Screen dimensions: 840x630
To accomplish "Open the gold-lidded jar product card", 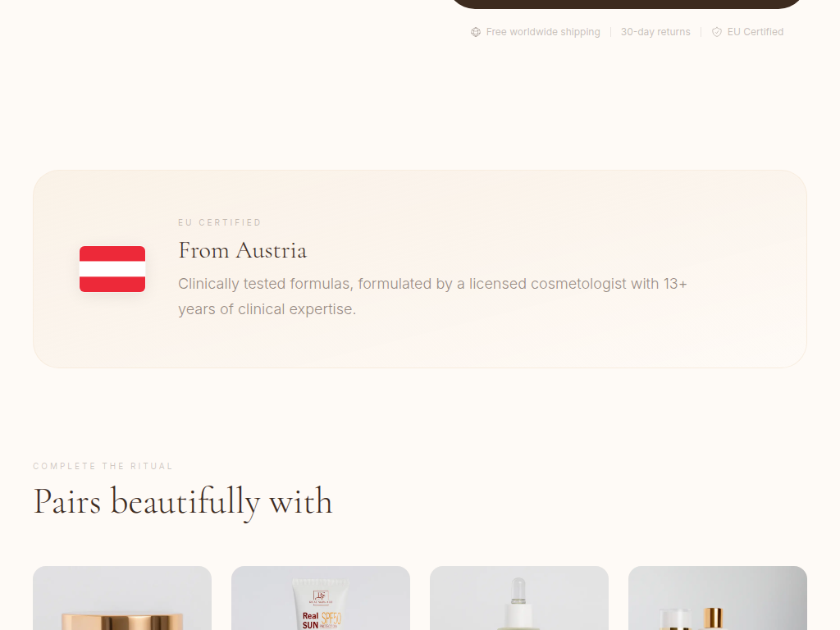I will (122, 598).
